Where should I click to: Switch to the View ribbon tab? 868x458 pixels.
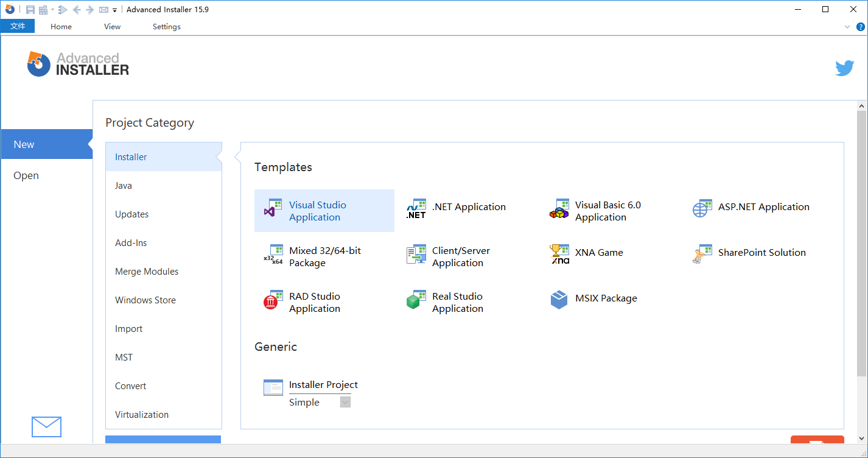[x=112, y=26]
